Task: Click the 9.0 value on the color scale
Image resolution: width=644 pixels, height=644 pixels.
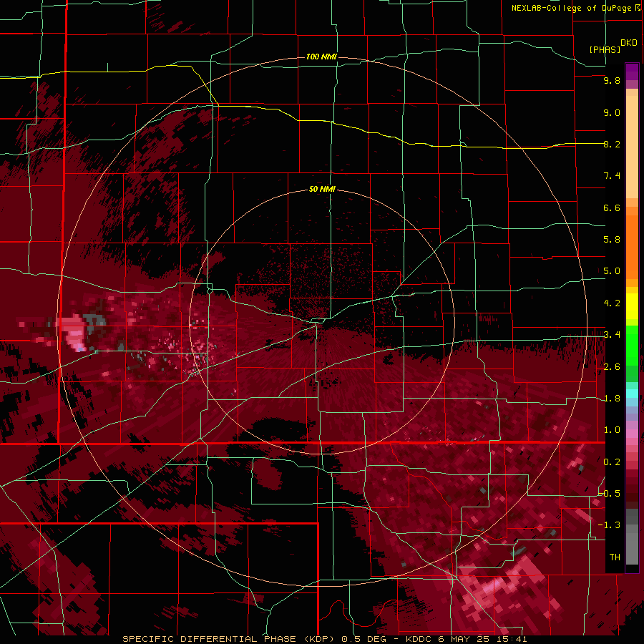Action: [x=612, y=112]
